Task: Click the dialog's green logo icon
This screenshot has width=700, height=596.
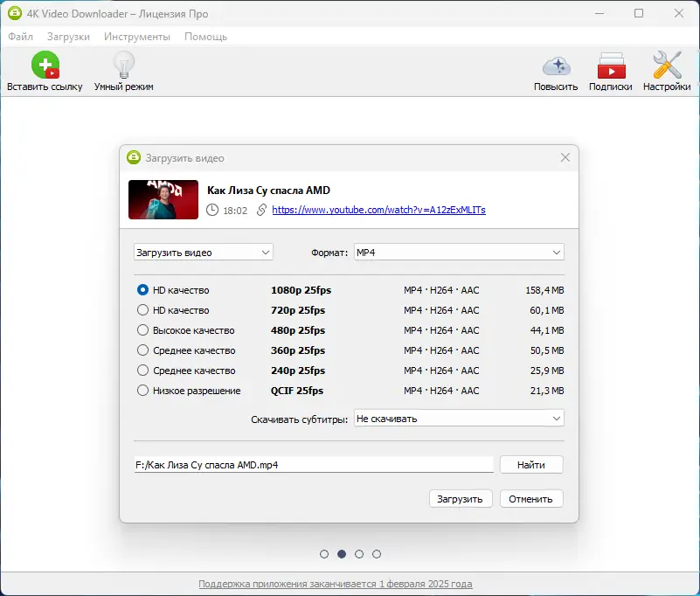Action: (x=134, y=157)
